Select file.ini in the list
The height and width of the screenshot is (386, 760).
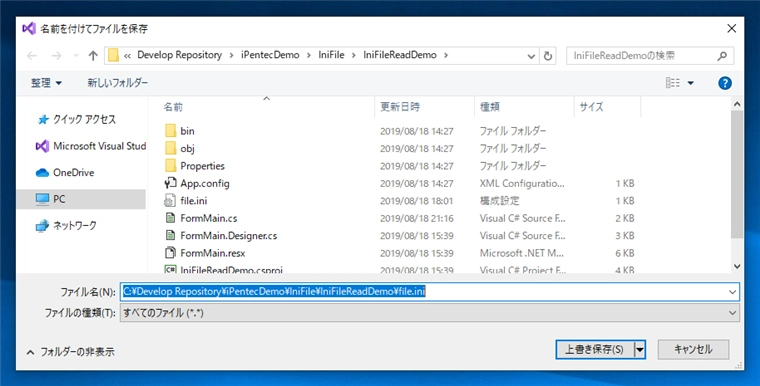(x=194, y=201)
